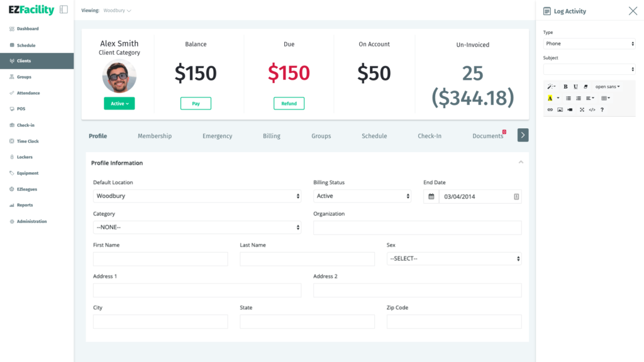644x362 pixels.
Task: Select the Lockers icon in the sidebar
Action: 11,156
